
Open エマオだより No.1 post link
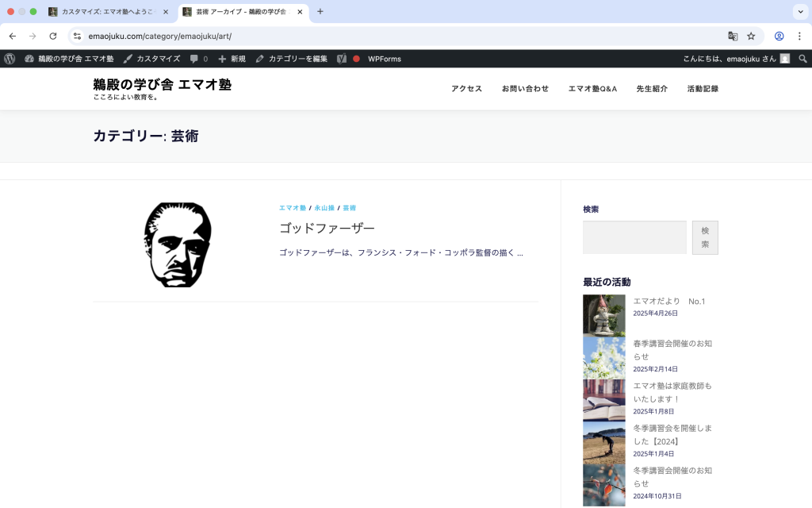[x=668, y=301]
